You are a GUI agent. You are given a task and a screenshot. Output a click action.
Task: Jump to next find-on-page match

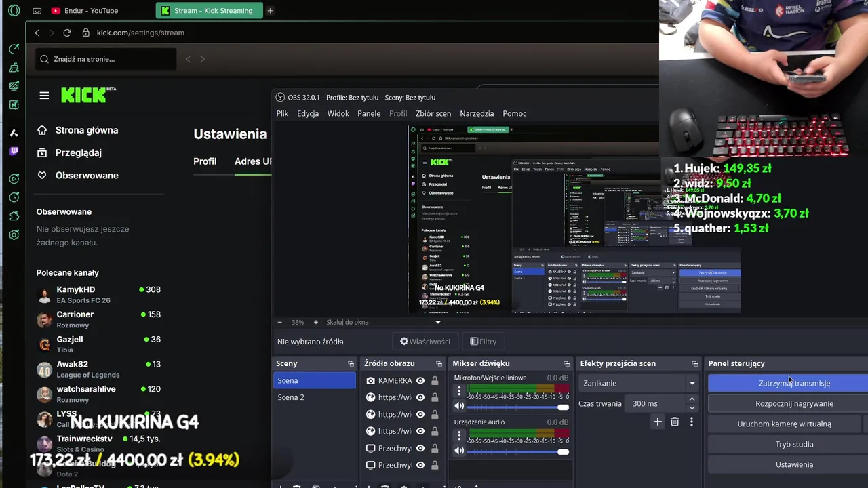tap(201, 59)
